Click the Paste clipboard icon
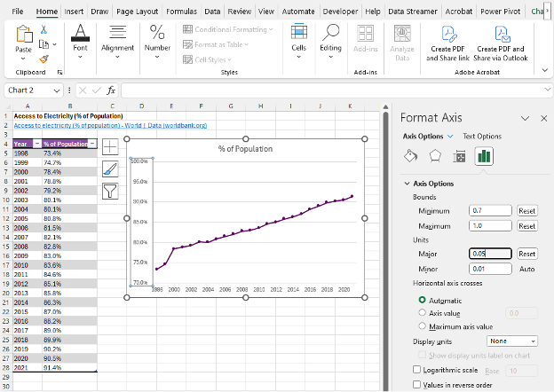Image resolution: width=554 pixels, height=392 pixels. point(24,34)
